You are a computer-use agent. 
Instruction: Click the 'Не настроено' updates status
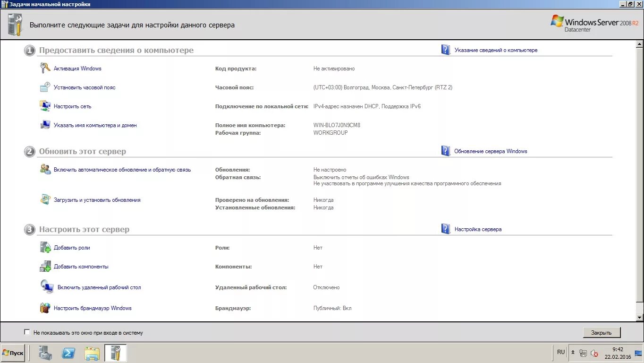(330, 170)
